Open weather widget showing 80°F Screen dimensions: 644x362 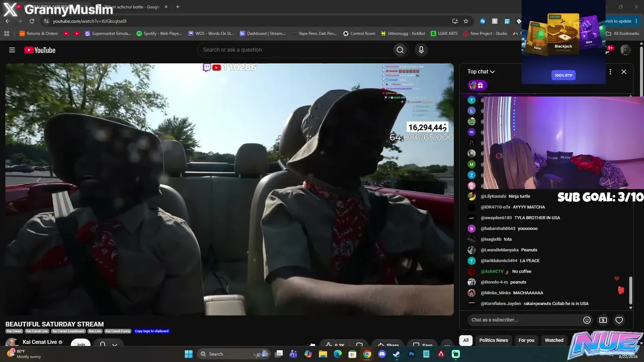[x=24, y=354]
